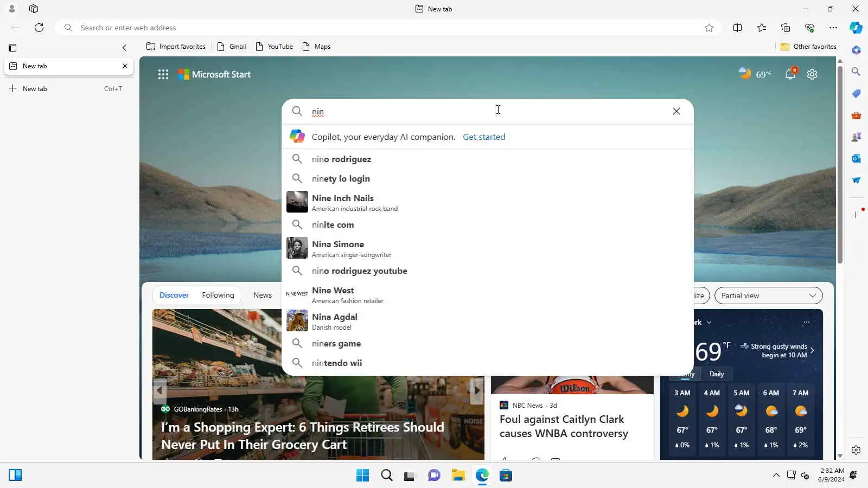Screen dimensions: 868x488
Task: Open Microsoft Store from the taskbar
Action: tap(506, 476)
